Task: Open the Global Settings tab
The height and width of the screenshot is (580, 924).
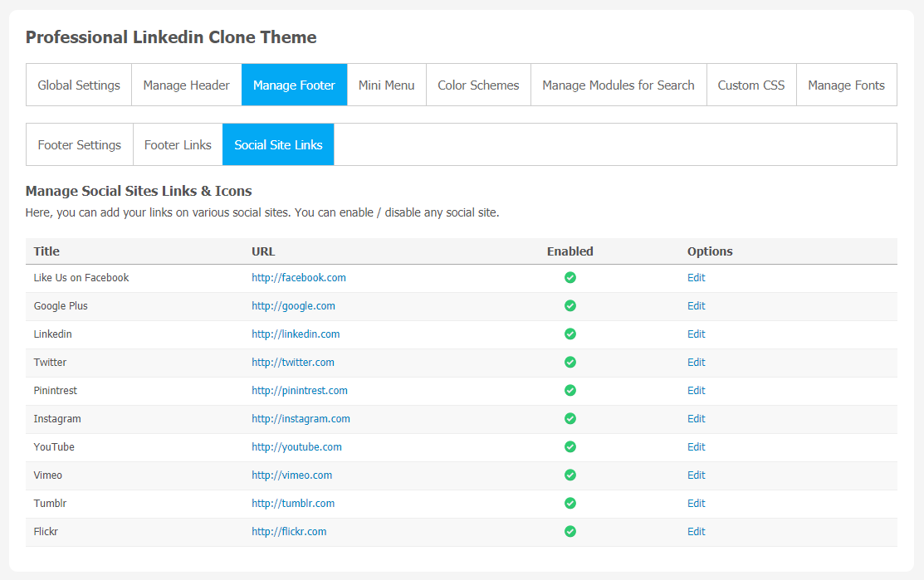Action: [79, 85]
